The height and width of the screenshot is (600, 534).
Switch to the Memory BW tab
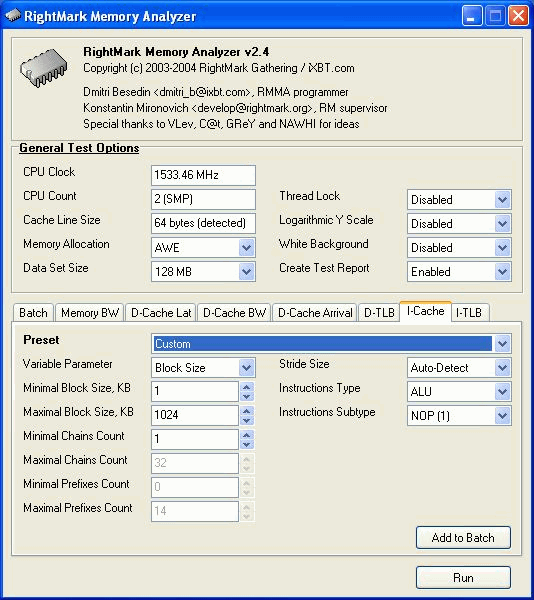[90, 313]
